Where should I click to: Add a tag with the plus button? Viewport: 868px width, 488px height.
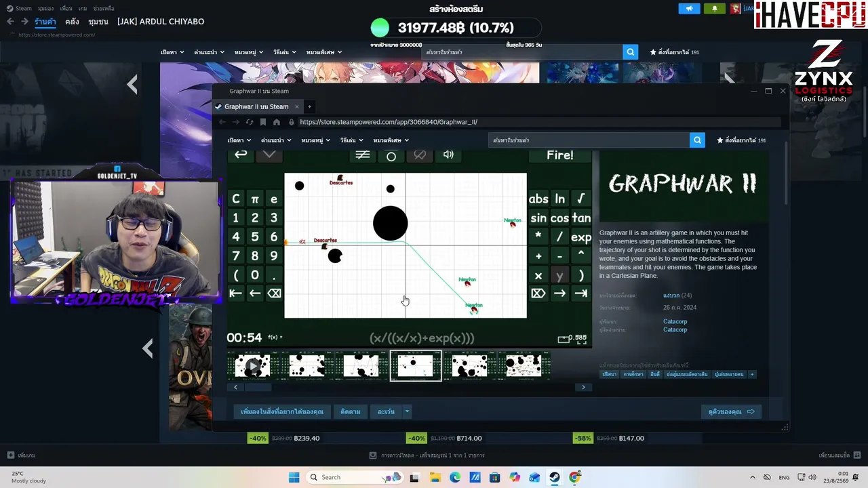[x=751, y=374]
